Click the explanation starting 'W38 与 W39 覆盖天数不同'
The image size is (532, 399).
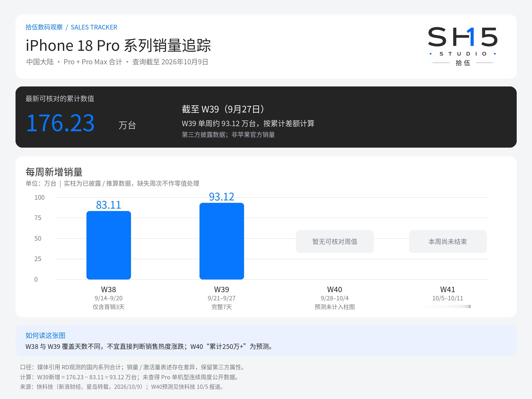click(149, 346)
